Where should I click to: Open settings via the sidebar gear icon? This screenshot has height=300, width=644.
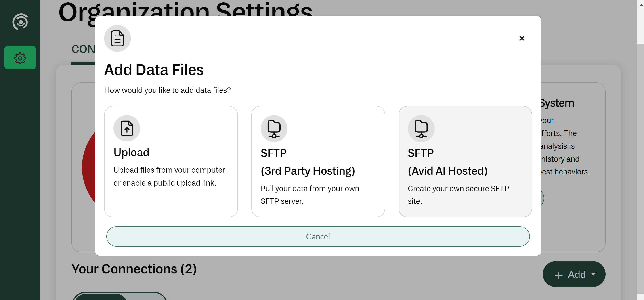(20, 58)
